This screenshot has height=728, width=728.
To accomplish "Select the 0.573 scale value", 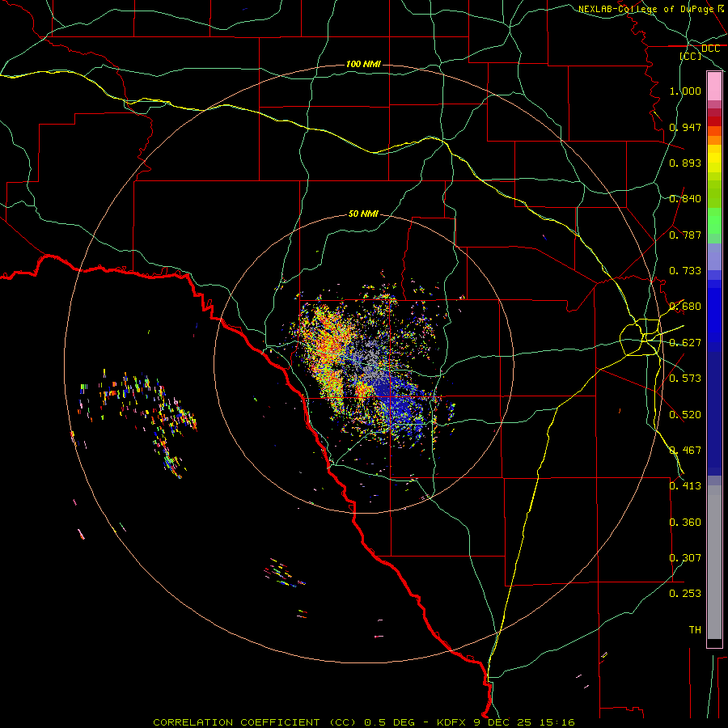I will point(685,379).
